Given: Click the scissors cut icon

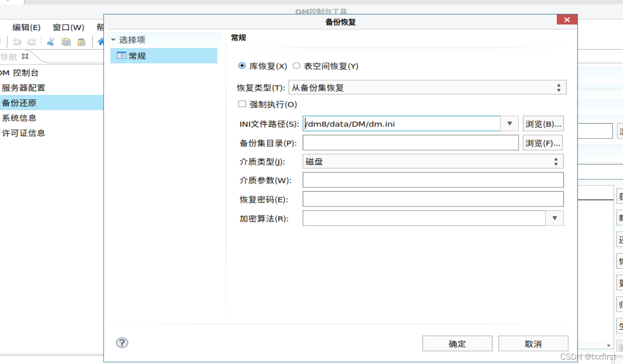Looking at the screenshot, I should click(x=51, y=42).
